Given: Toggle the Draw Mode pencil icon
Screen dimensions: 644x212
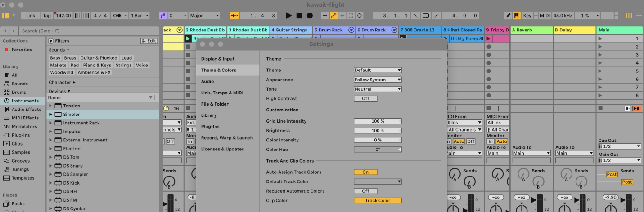Looking at the screenshot, I should [508, 16].
